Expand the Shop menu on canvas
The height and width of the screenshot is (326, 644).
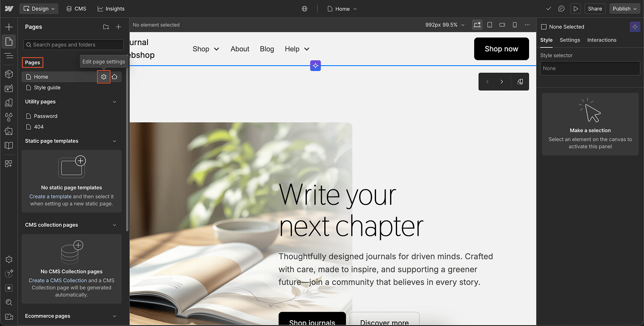[x=206, y=49]
